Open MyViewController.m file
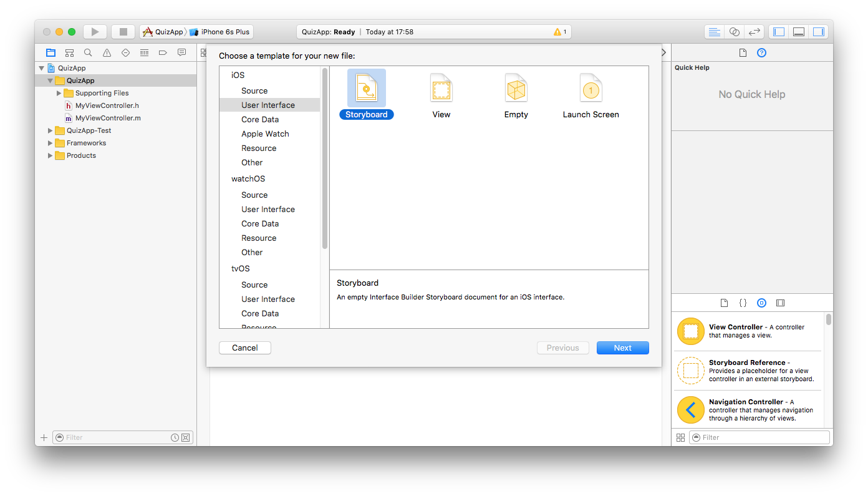The image size is (868, 496). click(x=108, y=118)
